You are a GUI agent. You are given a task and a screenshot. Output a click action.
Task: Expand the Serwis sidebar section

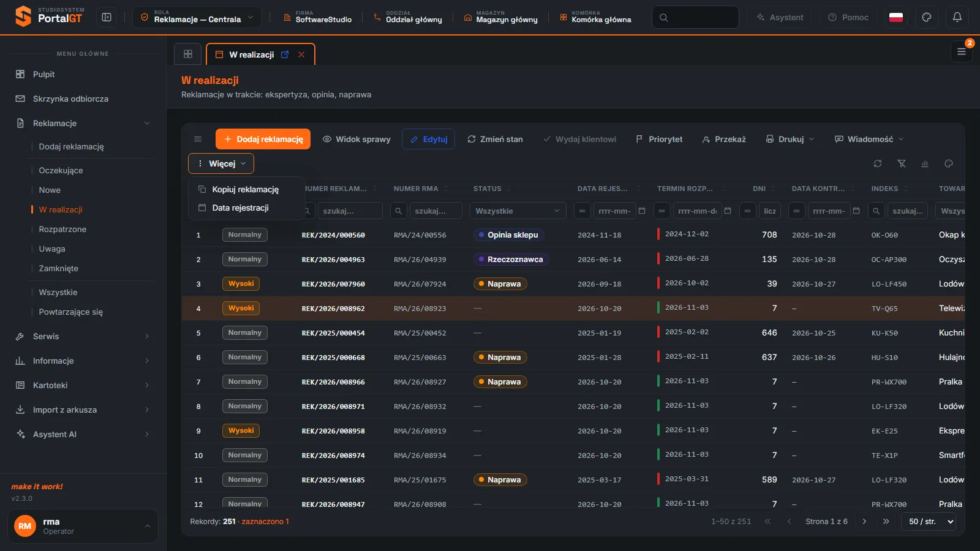coord(83,336)
